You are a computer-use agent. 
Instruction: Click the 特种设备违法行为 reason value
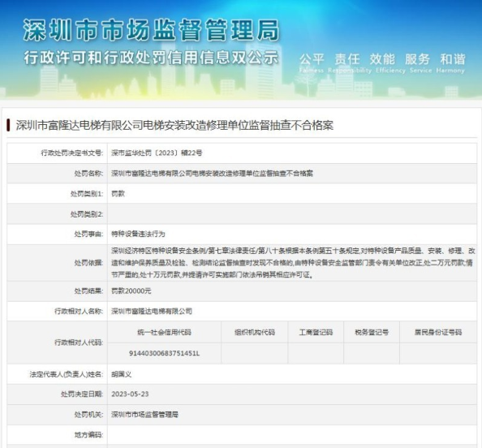tap(138, 234)
